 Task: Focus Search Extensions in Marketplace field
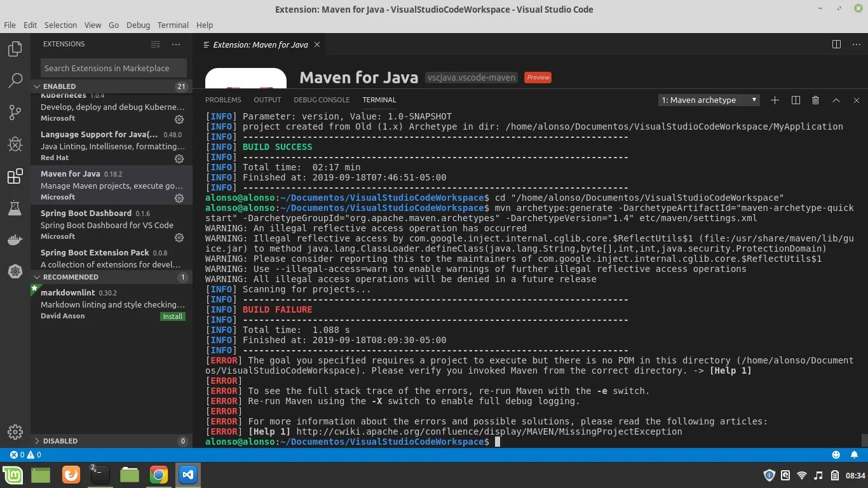[x=114, y=68]
